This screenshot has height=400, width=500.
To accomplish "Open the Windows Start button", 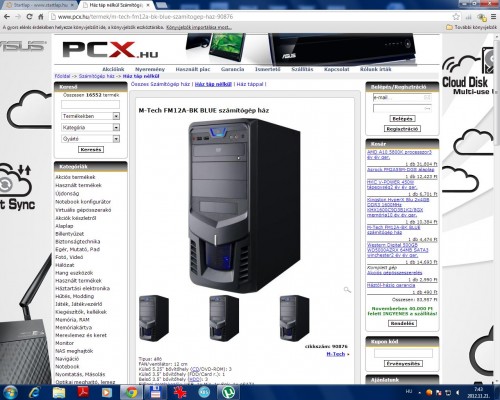I will click(9, 392).
